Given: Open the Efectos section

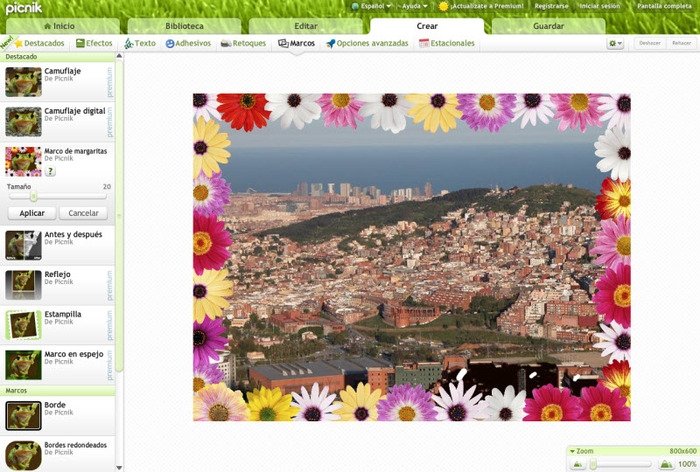Looking at the screenshot, I should tap(94, 43).
